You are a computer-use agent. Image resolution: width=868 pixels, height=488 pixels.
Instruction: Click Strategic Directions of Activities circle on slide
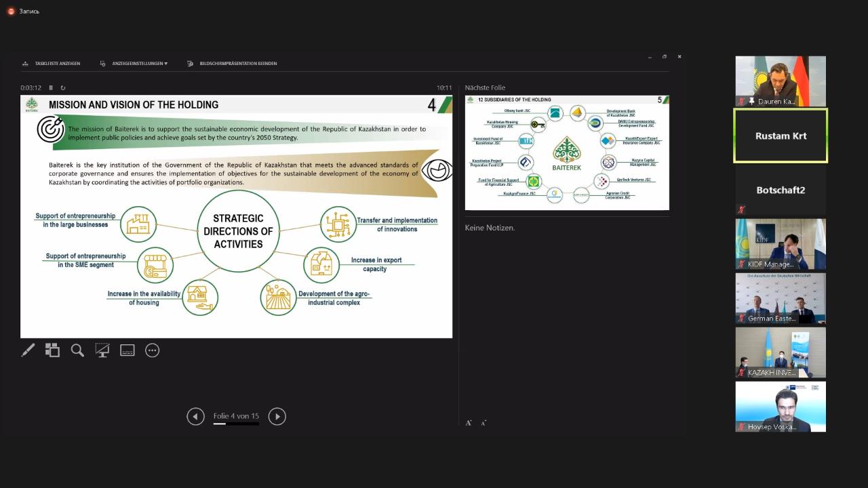238,231
